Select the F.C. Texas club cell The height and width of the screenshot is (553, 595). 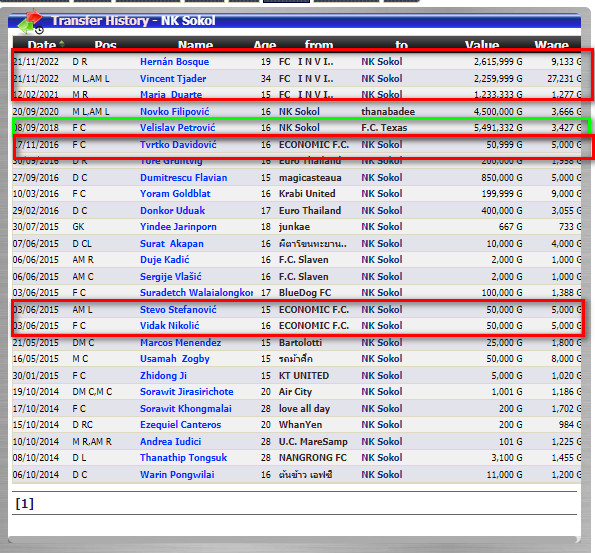click(384, 128)
